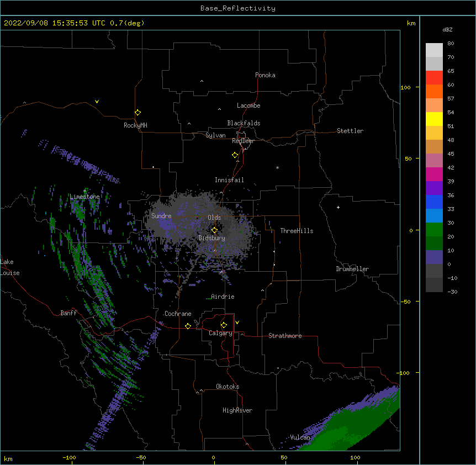Click the Drumheller city label

click(352, 269)
